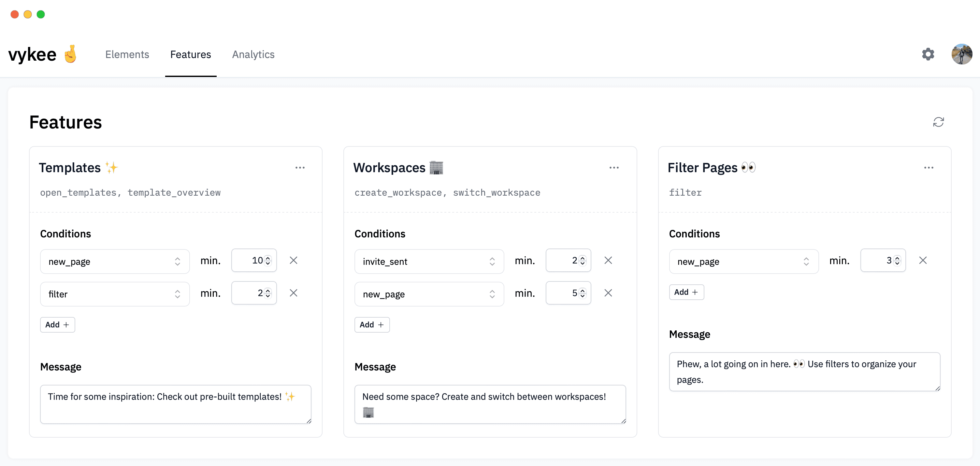980x466 pixels.
Task: Expand the invite_sent condition dropdown
Action: click(429, 262)
